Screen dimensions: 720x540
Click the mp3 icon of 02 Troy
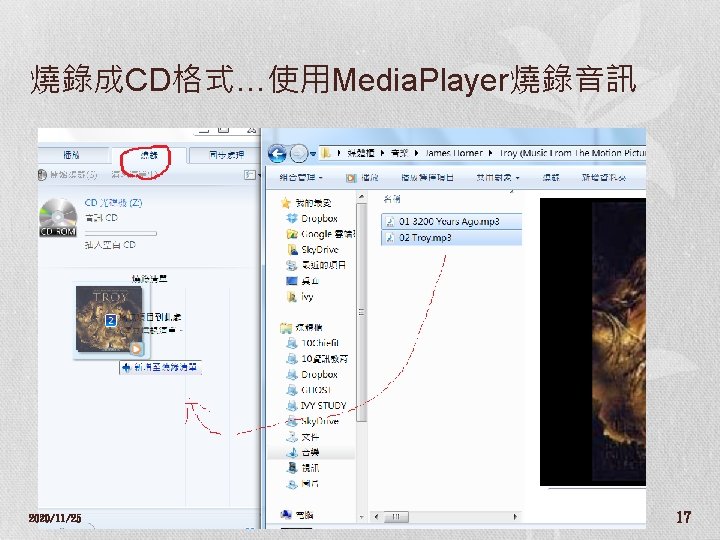[390, 238]
